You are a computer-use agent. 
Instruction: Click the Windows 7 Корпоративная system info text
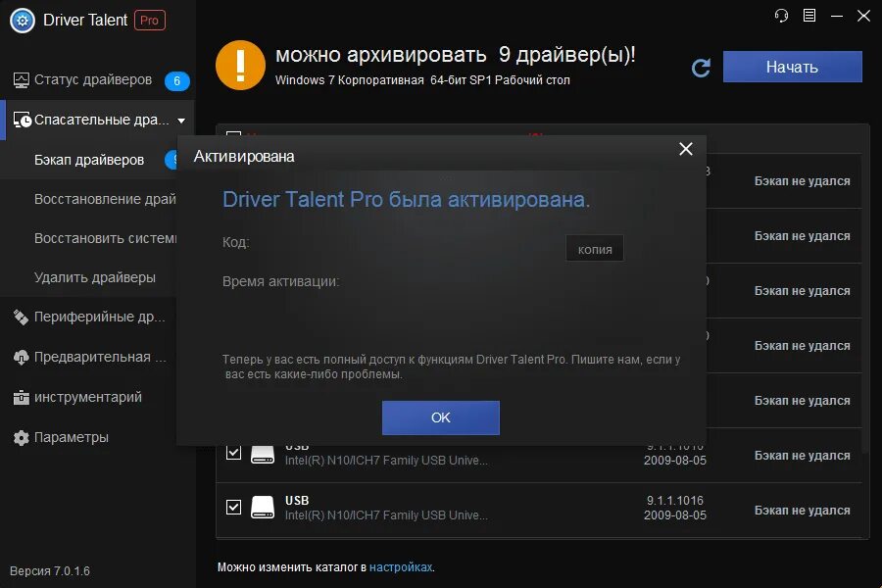pyautogui.click(x=422, y=80)
